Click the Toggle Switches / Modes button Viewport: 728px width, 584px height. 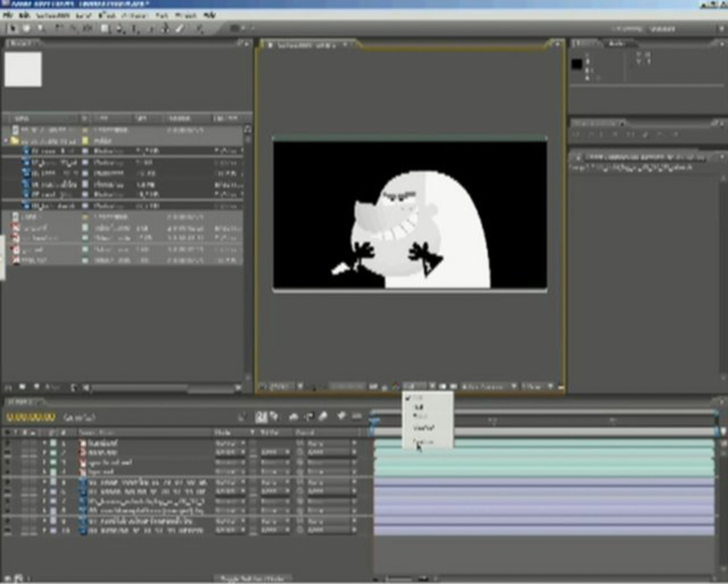[x=253, y=578]
